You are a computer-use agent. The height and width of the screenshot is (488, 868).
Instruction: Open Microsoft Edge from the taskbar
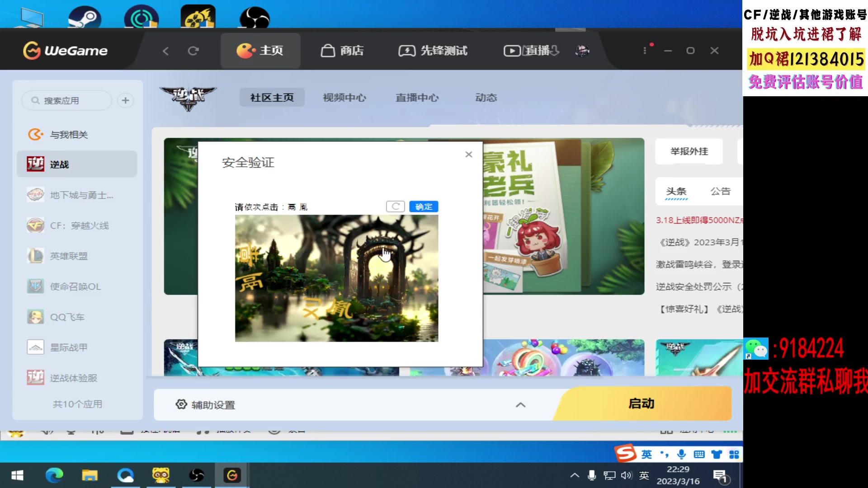[x=54, y=475]
